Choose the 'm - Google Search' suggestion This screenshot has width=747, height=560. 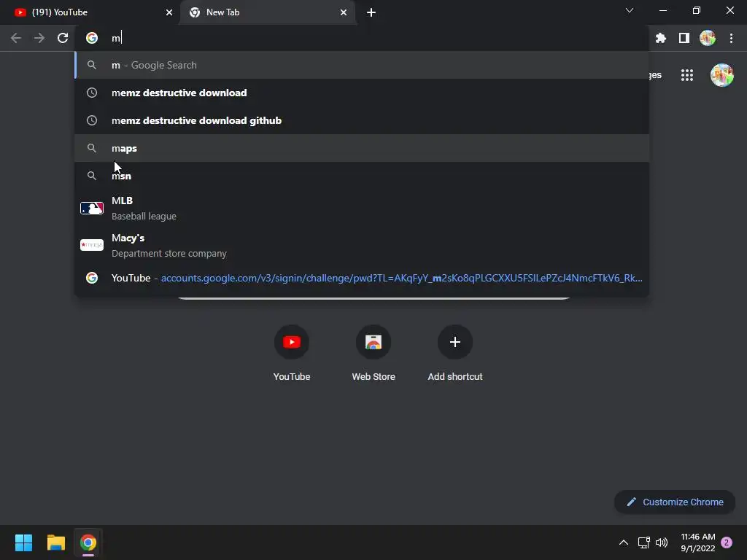362,65
